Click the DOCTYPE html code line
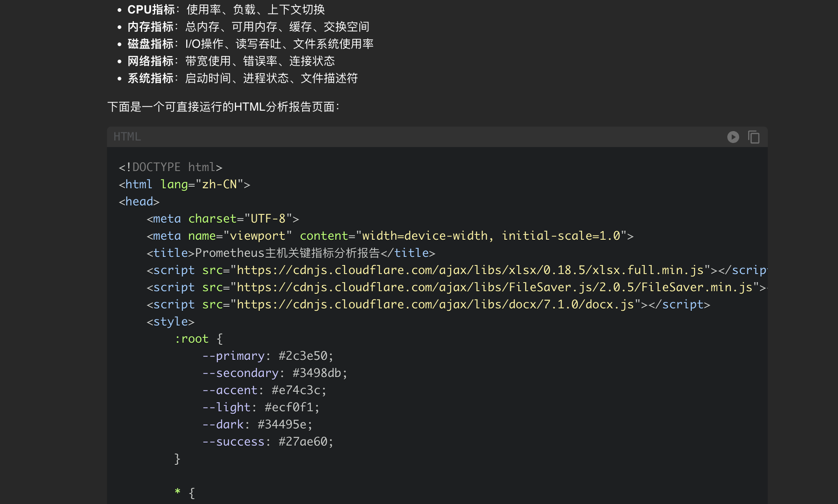 170,167
